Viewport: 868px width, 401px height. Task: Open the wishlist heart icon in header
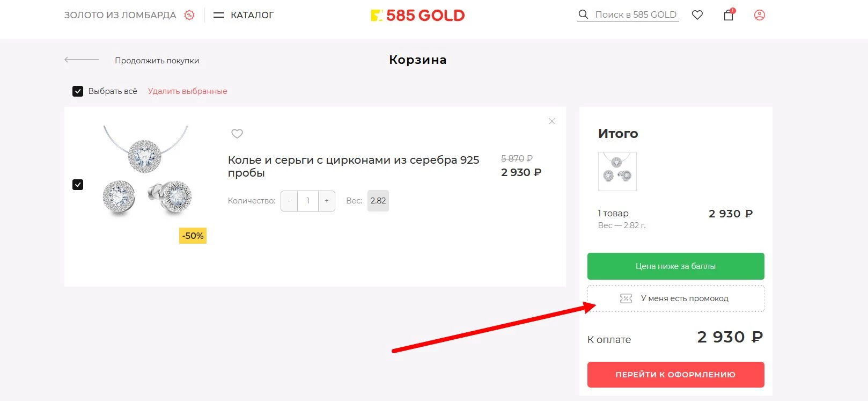697,14
